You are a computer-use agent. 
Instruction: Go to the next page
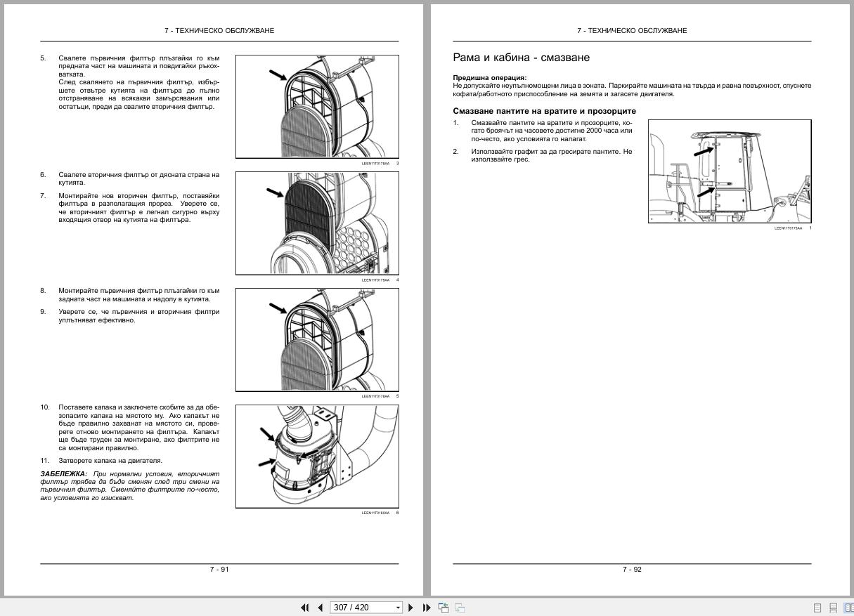tap(411, 608)
